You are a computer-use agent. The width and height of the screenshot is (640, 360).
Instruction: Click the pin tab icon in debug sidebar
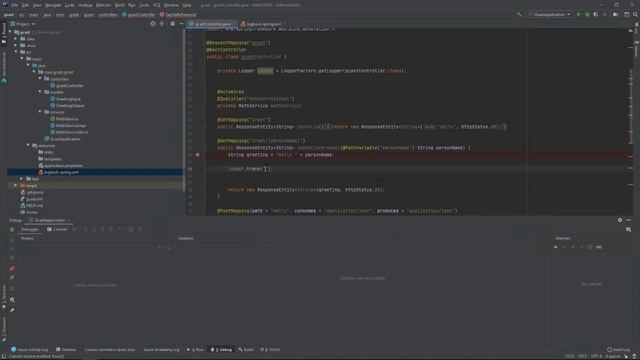[12, 310]
